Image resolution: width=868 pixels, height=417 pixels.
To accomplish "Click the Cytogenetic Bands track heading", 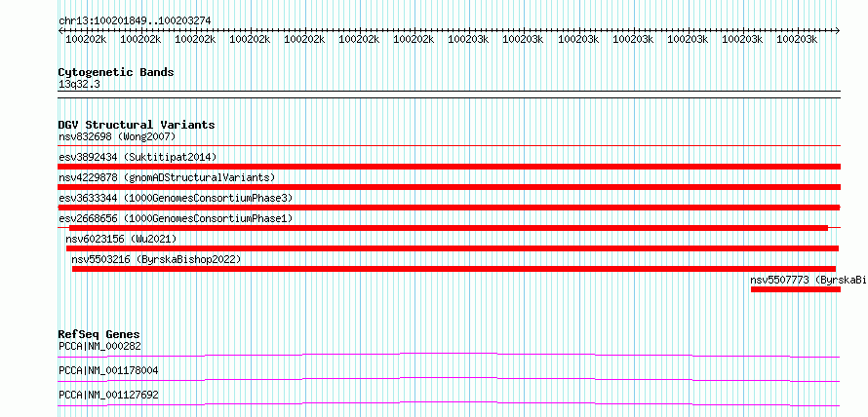I will tap(116, 72).
